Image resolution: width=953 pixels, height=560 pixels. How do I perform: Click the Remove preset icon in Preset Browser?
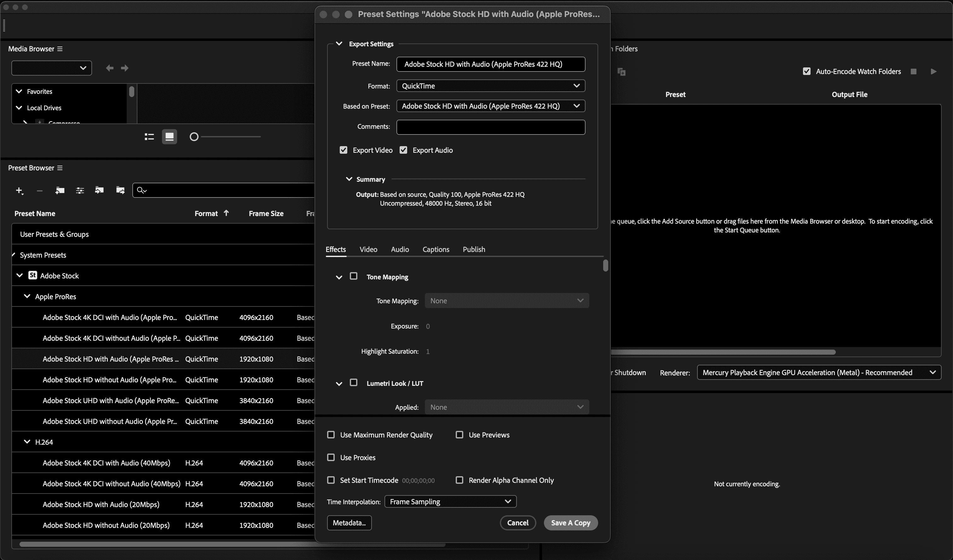point(39,191)
